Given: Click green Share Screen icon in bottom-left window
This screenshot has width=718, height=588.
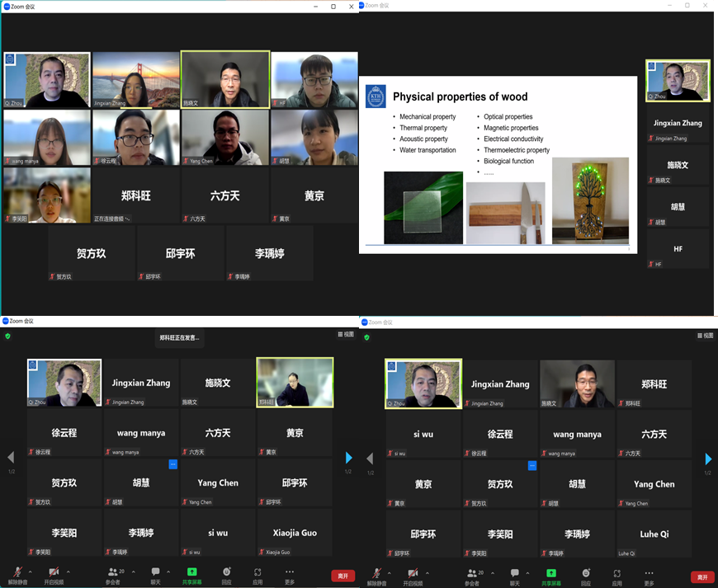Looking at the screenshot, I should pos(192,572).
